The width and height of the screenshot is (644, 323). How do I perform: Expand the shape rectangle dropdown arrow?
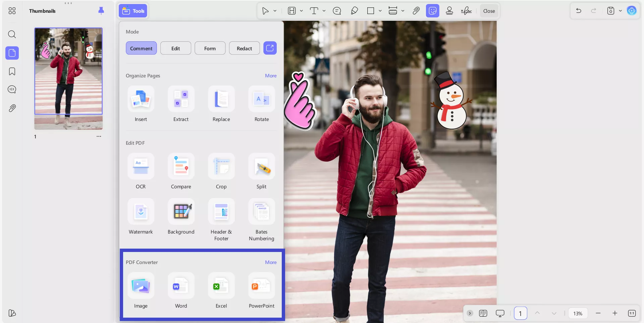pos(380,11)
